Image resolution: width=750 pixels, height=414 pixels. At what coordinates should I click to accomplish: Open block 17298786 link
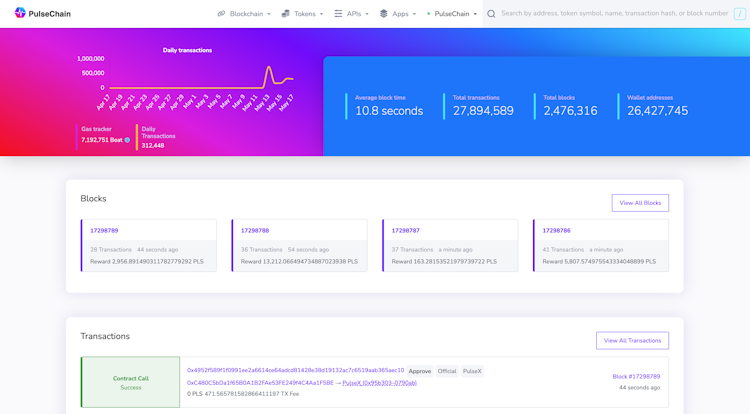[x=556, y=230]
